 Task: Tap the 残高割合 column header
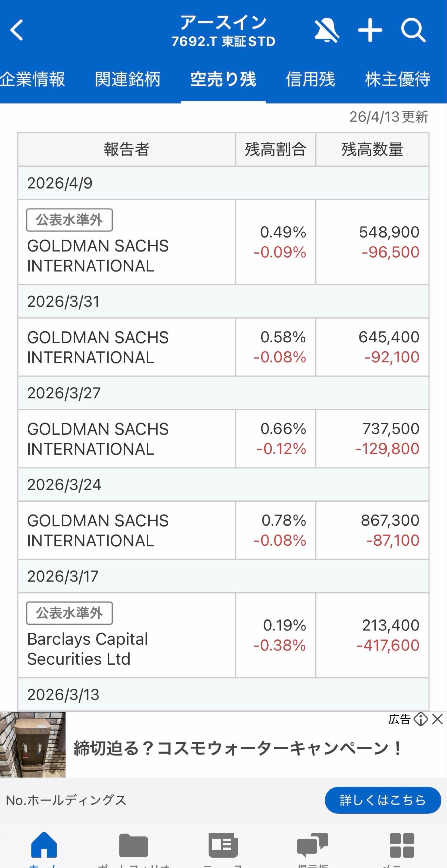coord(275,149)
